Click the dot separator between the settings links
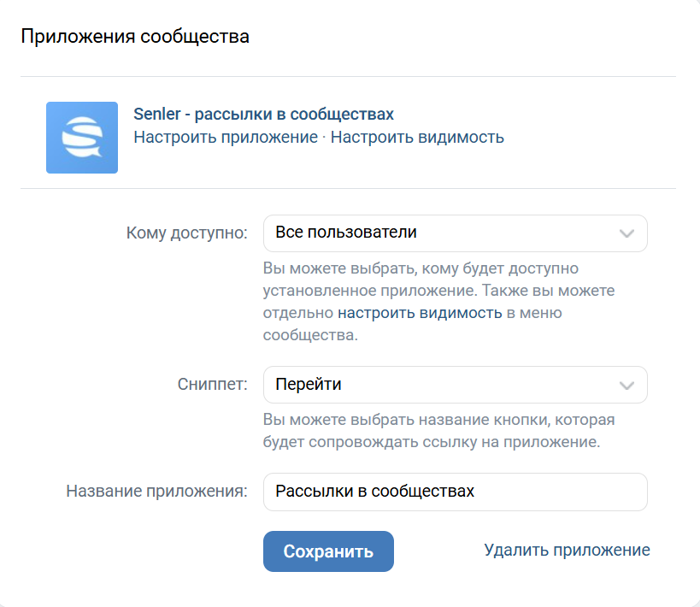Viewport: 700px width, 607px height. click(325, 138)
